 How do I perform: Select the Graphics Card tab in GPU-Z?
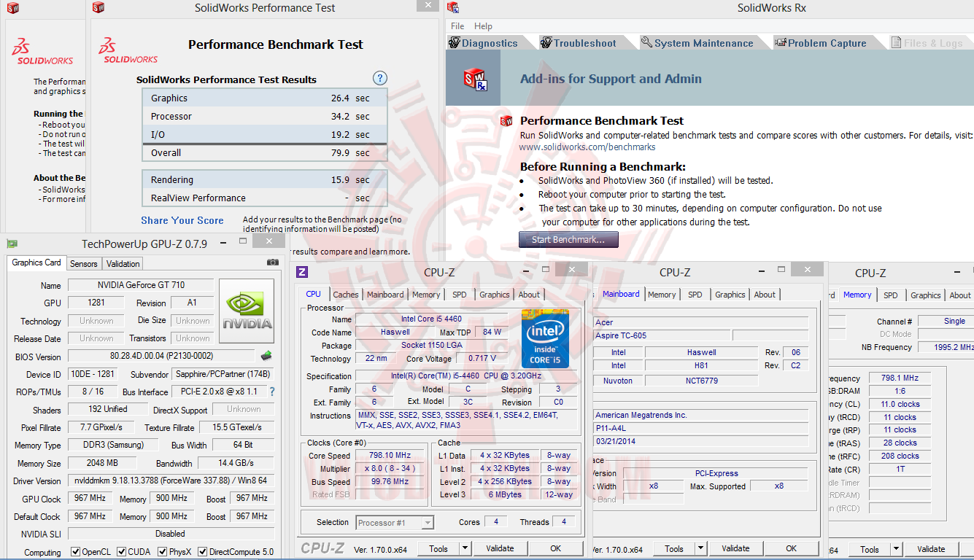coord(36,262)
